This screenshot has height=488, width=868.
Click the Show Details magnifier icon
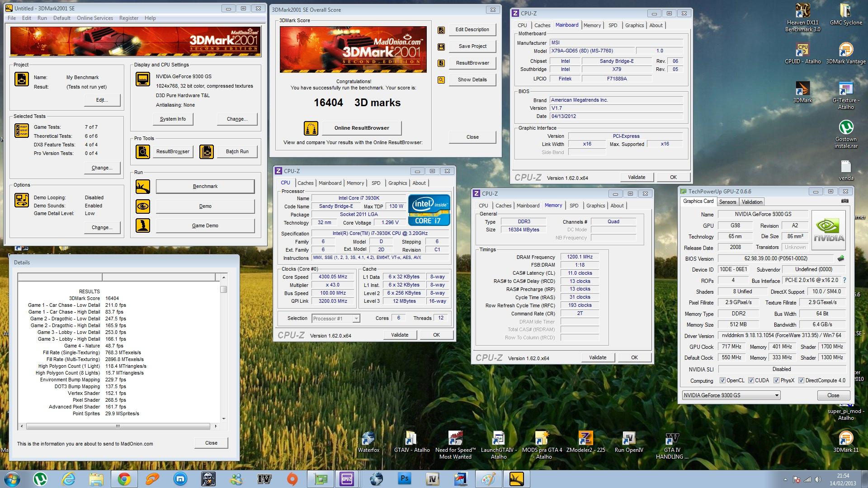point(441,80)
